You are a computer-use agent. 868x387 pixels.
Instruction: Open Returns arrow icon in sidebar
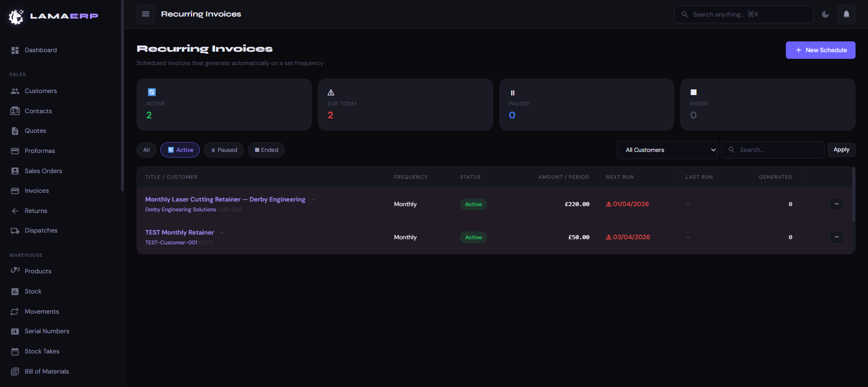(x=15, y=211)
